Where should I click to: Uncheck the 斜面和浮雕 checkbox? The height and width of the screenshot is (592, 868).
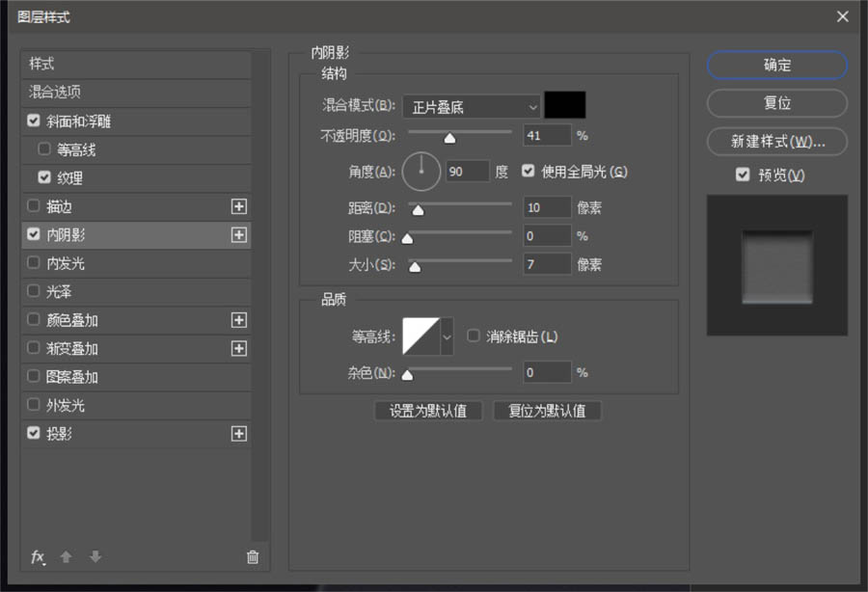(x=34, y=121)
